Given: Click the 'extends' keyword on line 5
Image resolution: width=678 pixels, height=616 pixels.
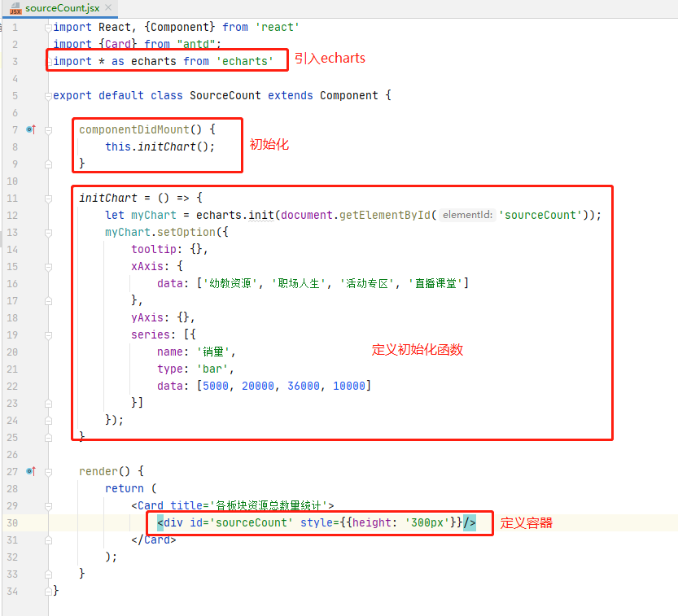Looking at the screenshot, I should coord(290,95).
